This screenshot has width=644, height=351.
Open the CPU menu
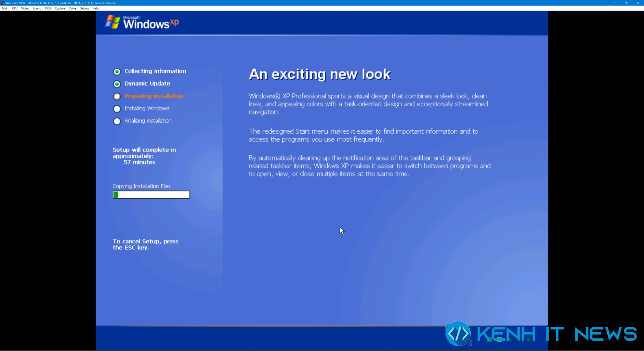click(x=15, y=8)
